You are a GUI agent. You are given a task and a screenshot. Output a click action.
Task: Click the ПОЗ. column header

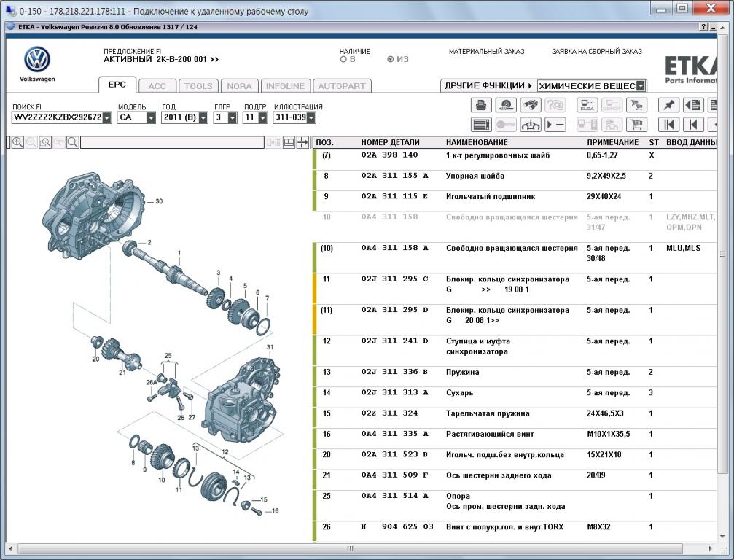[x=325, y=142]
